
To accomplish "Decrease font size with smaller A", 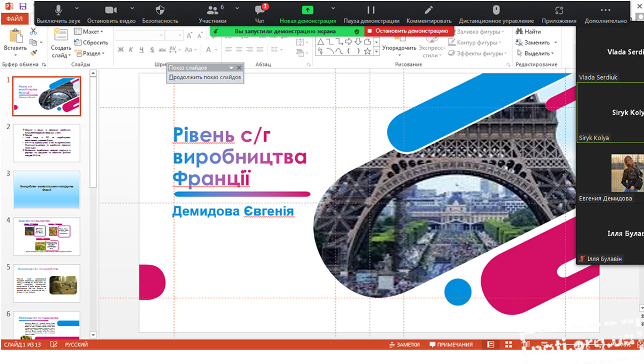I will [x=199, y=36].
